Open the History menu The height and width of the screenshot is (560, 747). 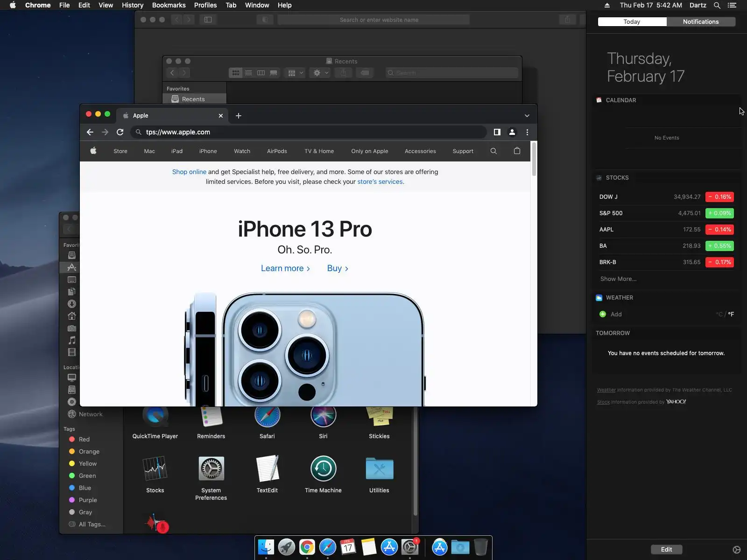click(x=133, y=5)
